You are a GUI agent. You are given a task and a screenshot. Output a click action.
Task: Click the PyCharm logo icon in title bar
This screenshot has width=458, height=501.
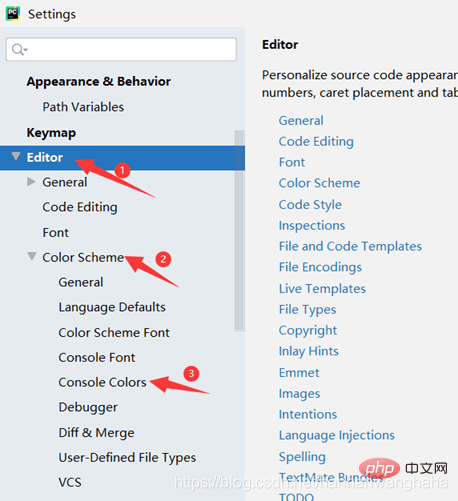pyautogui.click(x=13, y=13)
